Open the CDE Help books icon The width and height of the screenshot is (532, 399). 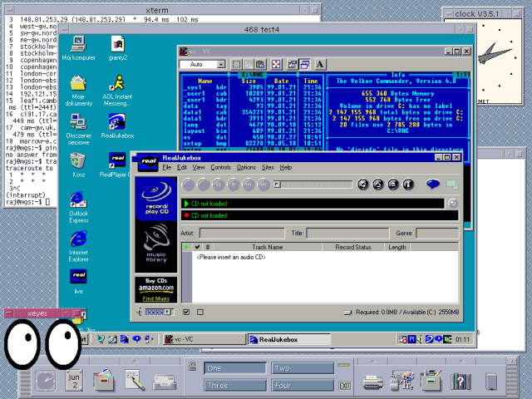coord(461,381)
